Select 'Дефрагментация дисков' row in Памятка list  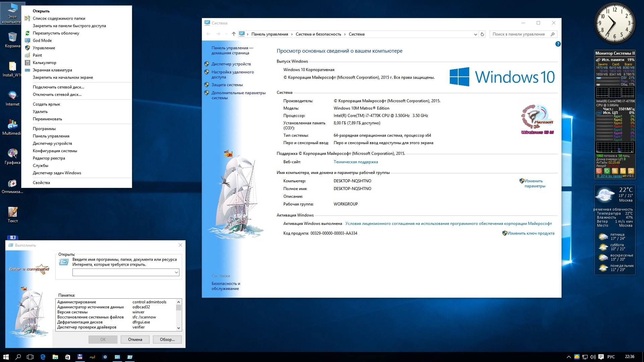click(x=116, y=322)
